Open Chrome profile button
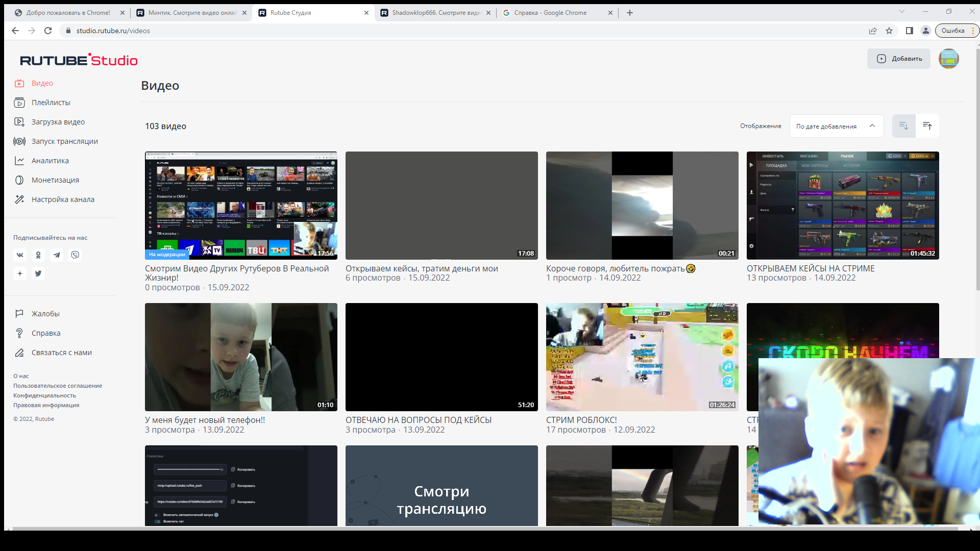This screenshot has width=980, height=551. [x=925, y=31]
